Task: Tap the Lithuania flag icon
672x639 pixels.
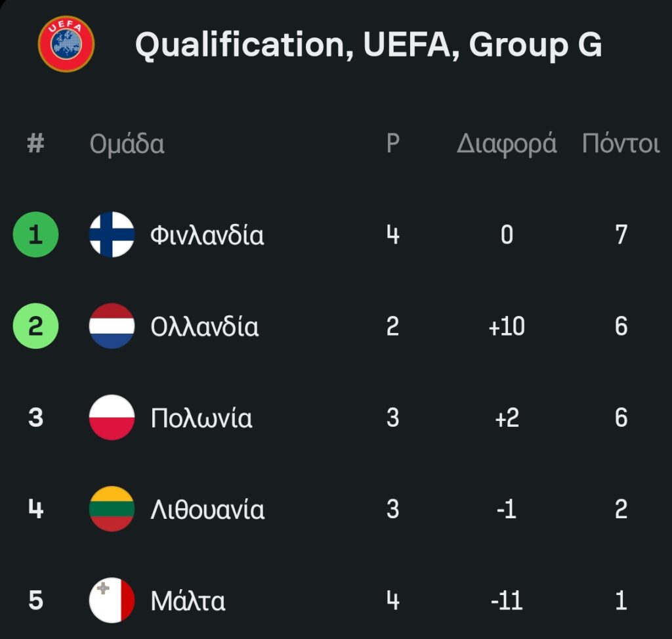Action: pyautogui.click(x=112, y=509)
